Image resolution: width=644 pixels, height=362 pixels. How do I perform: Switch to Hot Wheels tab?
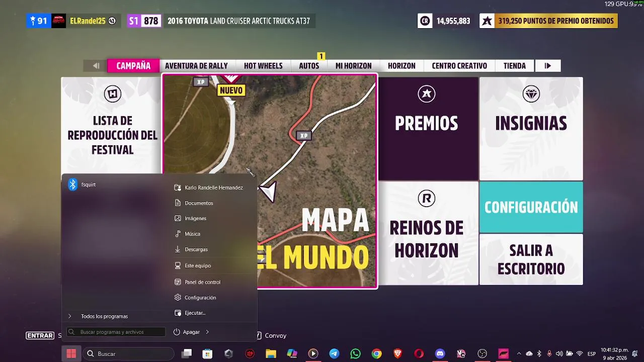coord(263,66)
